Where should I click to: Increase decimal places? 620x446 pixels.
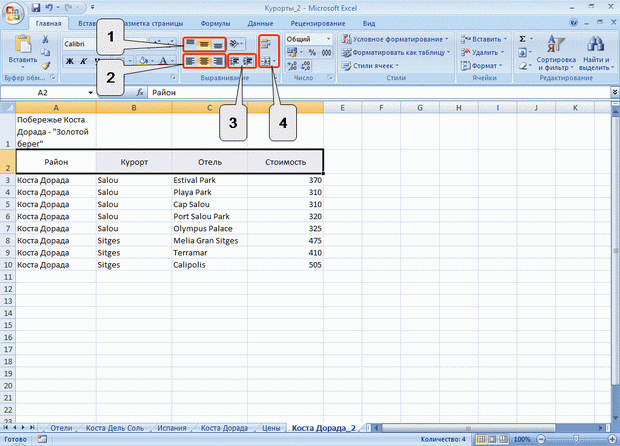click(292, 66)
